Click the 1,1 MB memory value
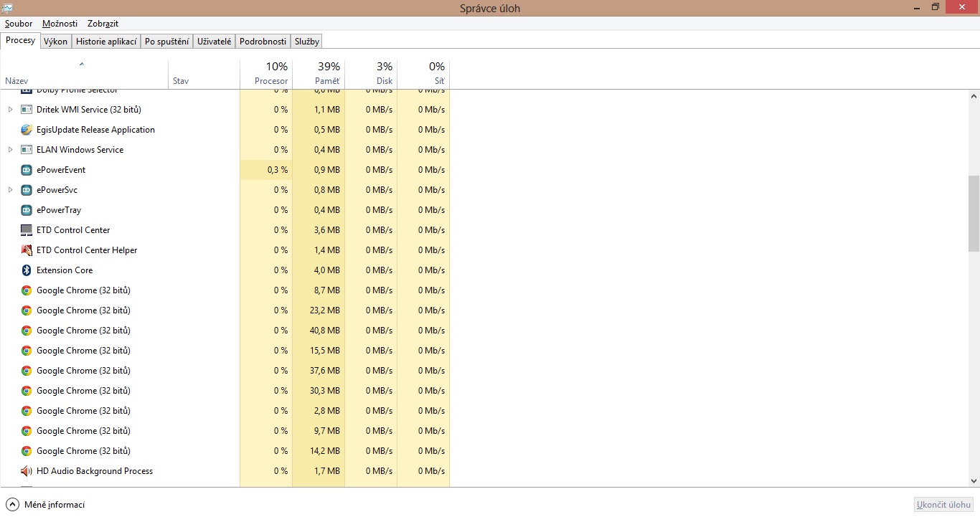The width and height of the screenshot is (980, 522). tap(327, 110)
